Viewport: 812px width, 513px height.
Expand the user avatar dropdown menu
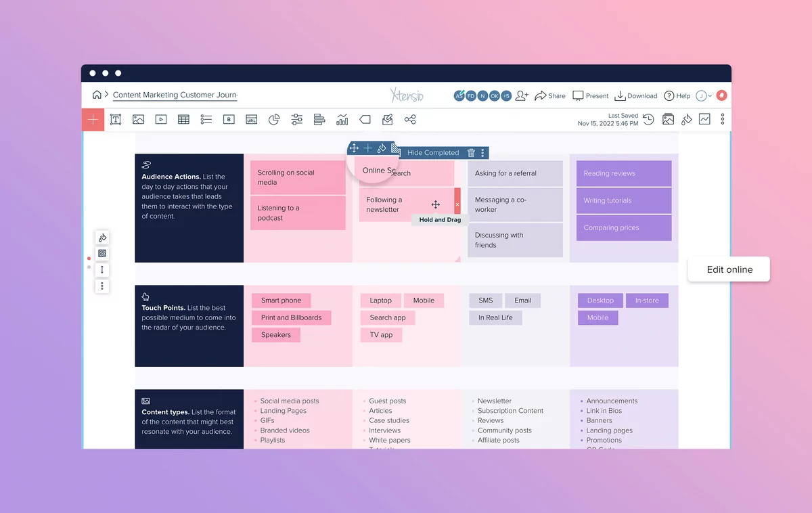click(x=704, y=95)
